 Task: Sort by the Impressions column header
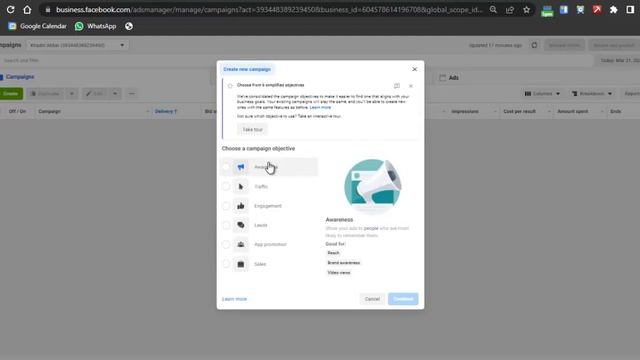tap(465, 111)
